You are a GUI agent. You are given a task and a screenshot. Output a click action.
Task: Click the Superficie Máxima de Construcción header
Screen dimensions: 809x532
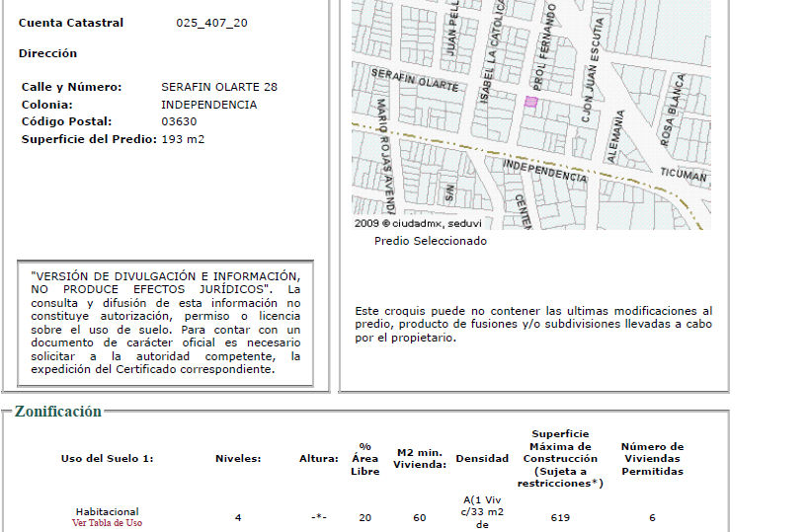pos(560,458)
